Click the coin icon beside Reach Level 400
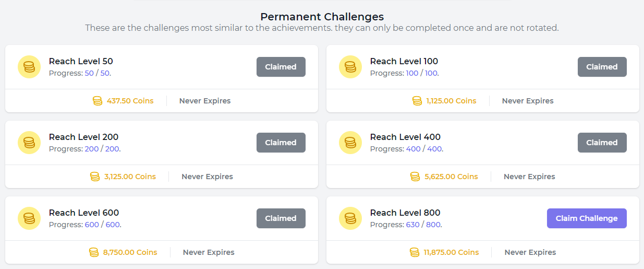644x269 pixels. (350, 143)
